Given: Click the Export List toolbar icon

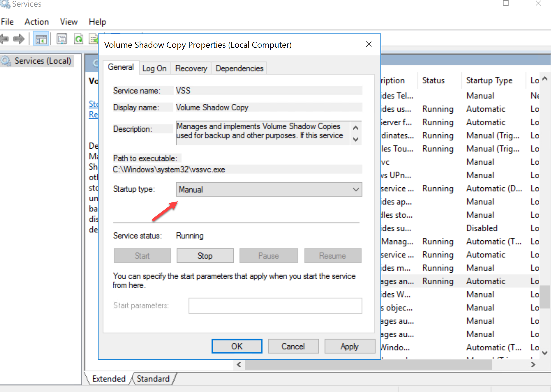Looking at the screenshot, I should coord(93,39).
